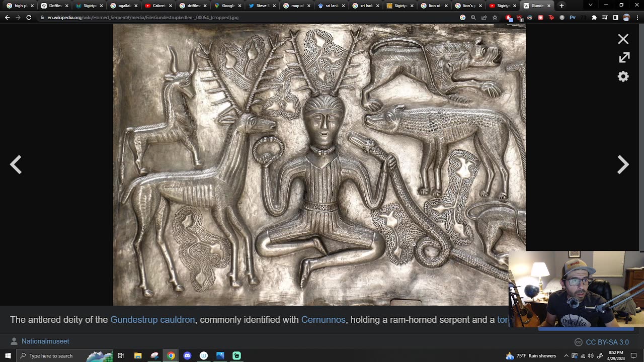Reload the current page
This screenshot has height=362, width=644.
coord(29,18)
